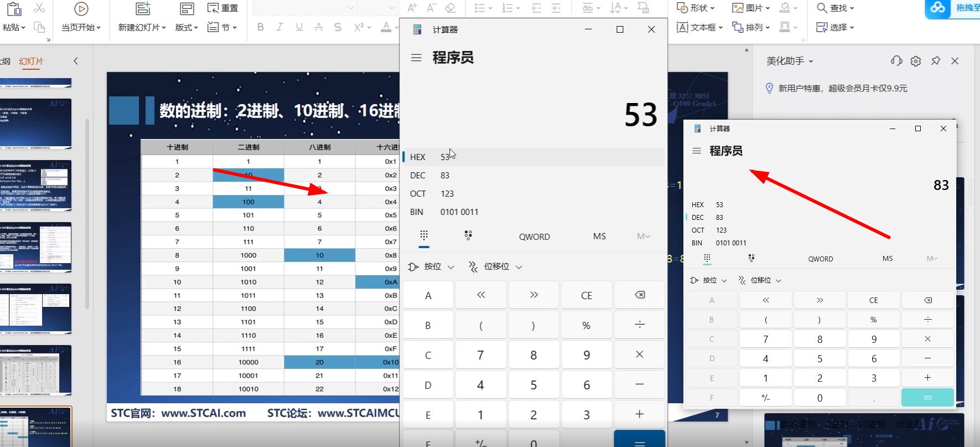Viewport: 980px width, 447px height.
Task: Open the 版式 layout dropdown
Action: [186, 27]
